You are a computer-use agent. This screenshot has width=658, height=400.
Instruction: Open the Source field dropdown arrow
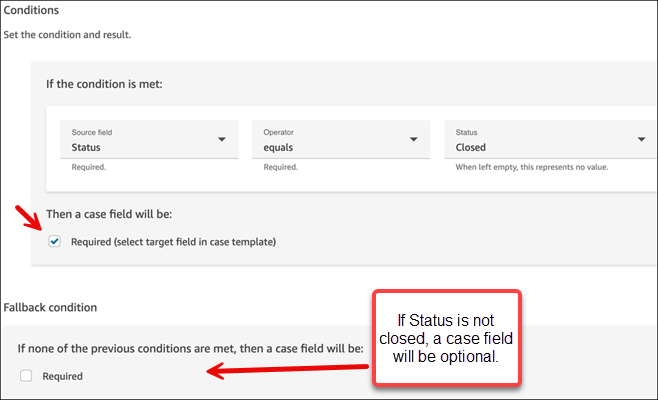coord(222,139)
